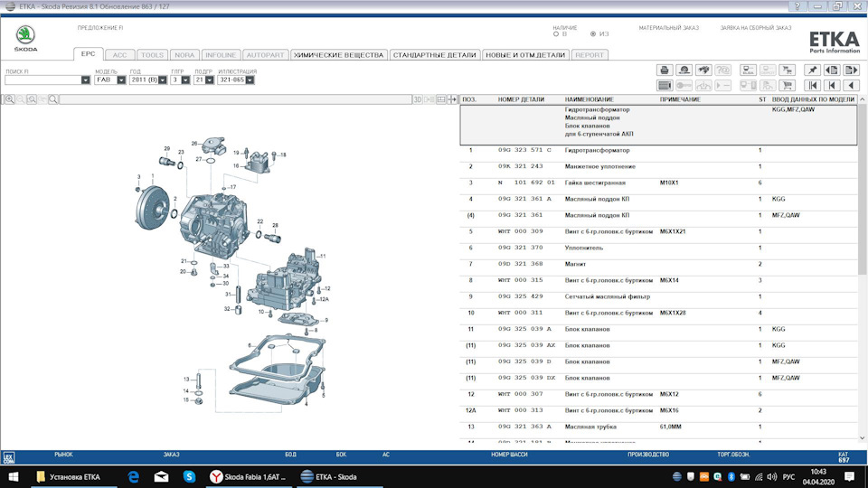Click the help question mark in title bar
The width and height of the screenshot is (868, 488).
(797, 6)
